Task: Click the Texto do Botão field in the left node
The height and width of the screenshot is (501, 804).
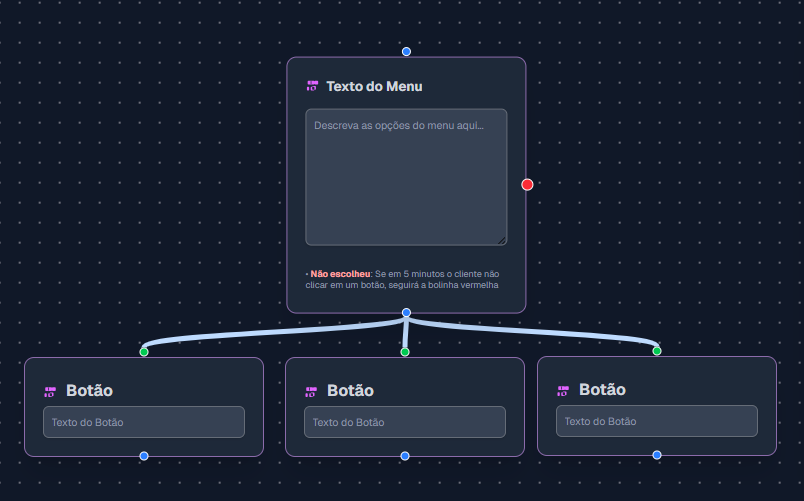Action: pyautogui.click(x=144, y=422)
